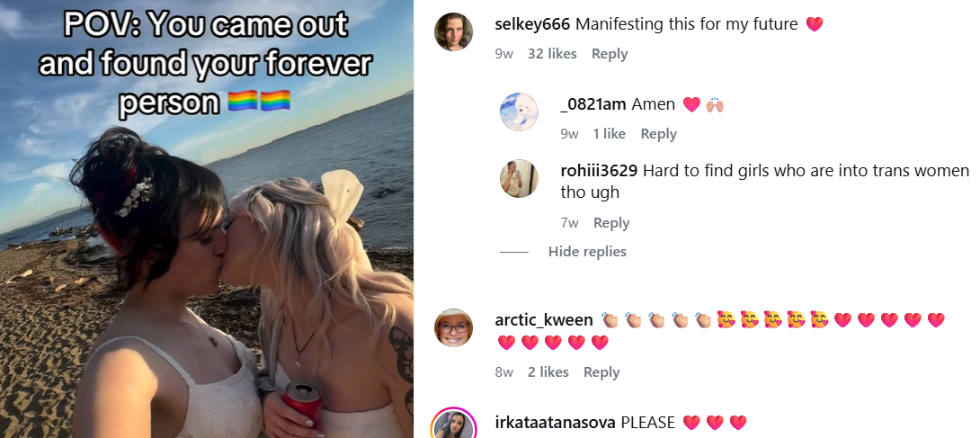Open selkey666's profile avatar
This screenshot has height=438, width=980.
coord(453,31)
